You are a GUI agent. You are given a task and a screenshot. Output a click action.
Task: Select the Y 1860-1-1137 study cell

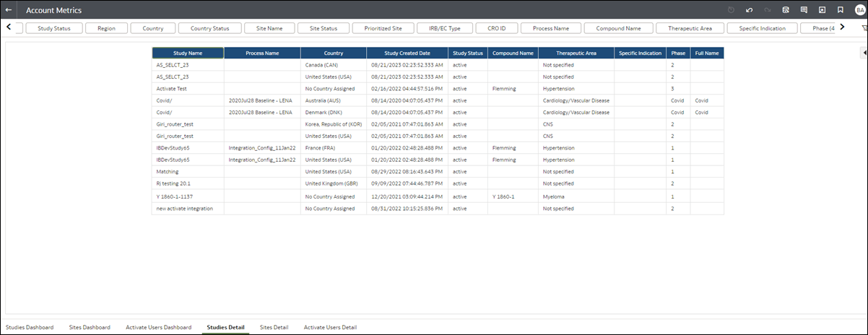tap(188, 196)
